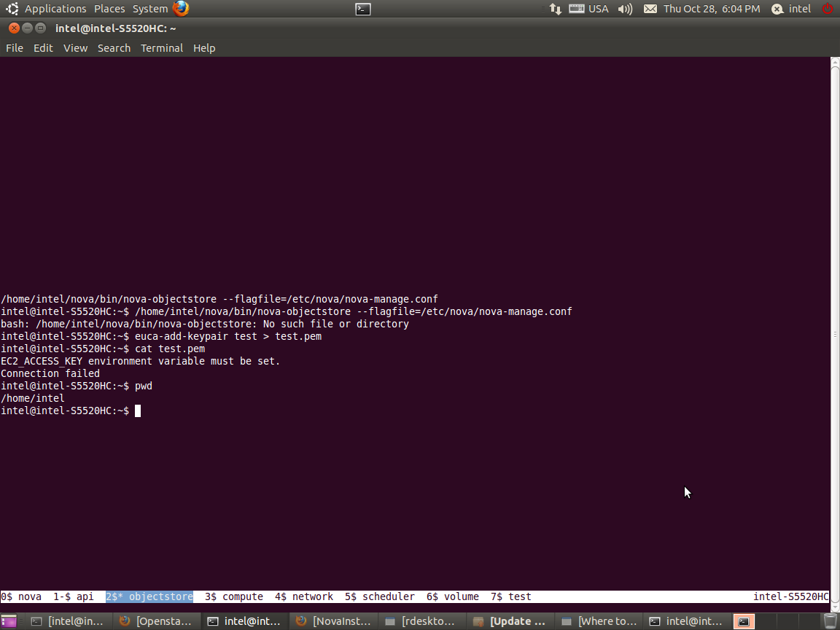
Task: Switch to the [NovaInst... Firefox window
Action: 332,621
